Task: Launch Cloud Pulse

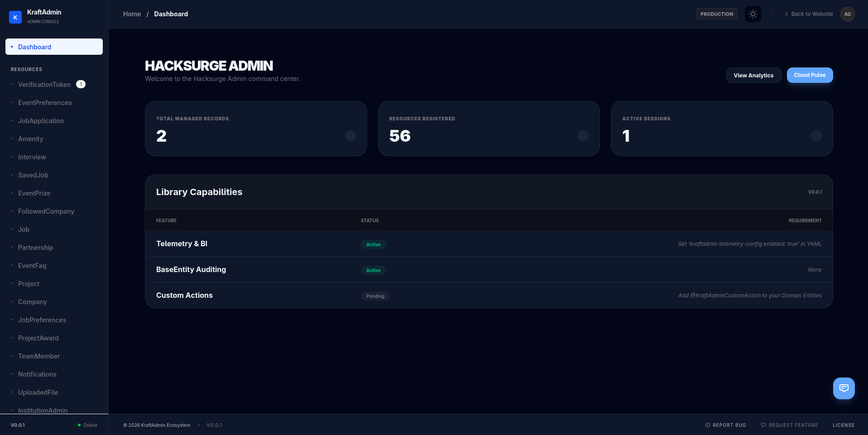Action: coord(810,75)
